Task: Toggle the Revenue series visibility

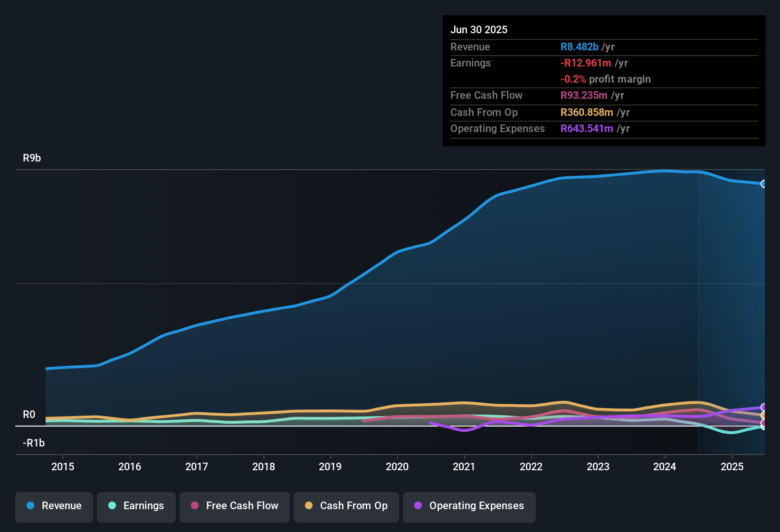Action: click(x=54, y=506)
